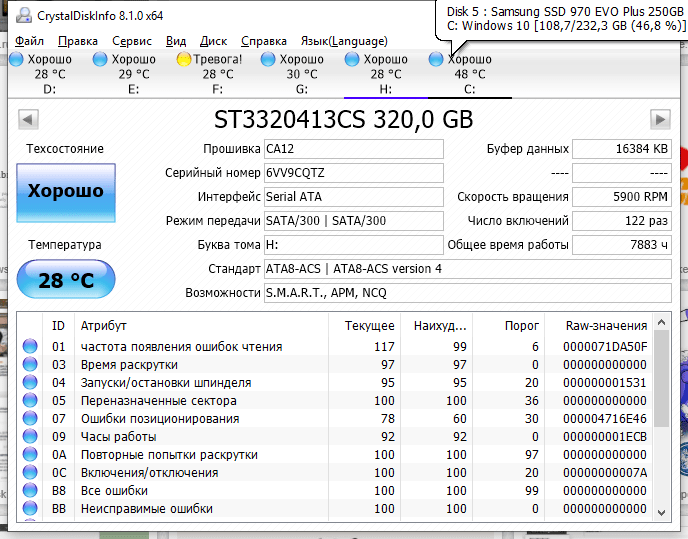The image size is (688, 539).
Task: Click Стандарт field ATA8-ACS
Action: pyautogui.click(x=468, y=269)
